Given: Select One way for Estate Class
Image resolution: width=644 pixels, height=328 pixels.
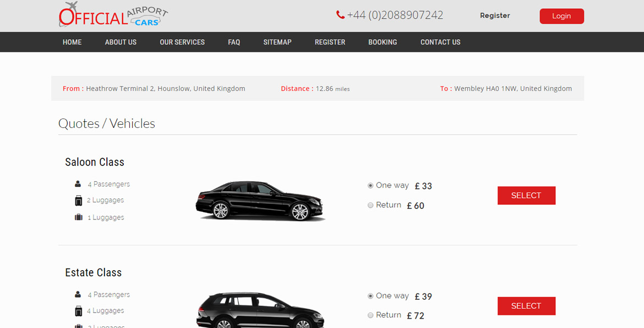Looking at the screenshot, I should pyautogui.click(x=370, y=296).
